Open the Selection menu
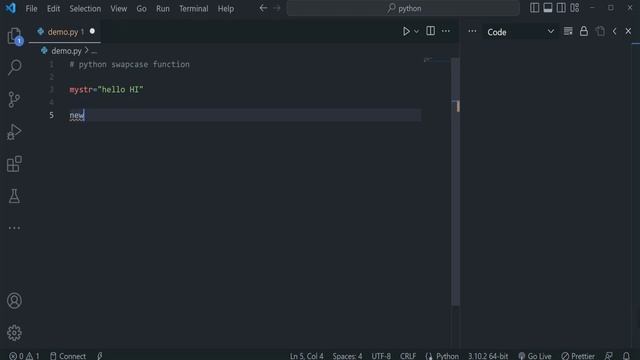The height and width of the screenshot is (360, 640). [85, 9]
